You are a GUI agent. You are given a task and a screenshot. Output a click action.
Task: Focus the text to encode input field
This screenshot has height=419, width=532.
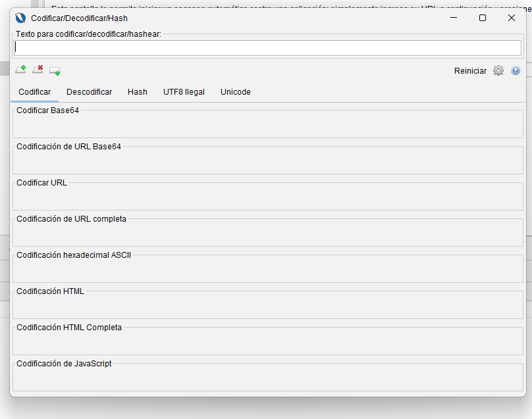(x=267, y=48)
